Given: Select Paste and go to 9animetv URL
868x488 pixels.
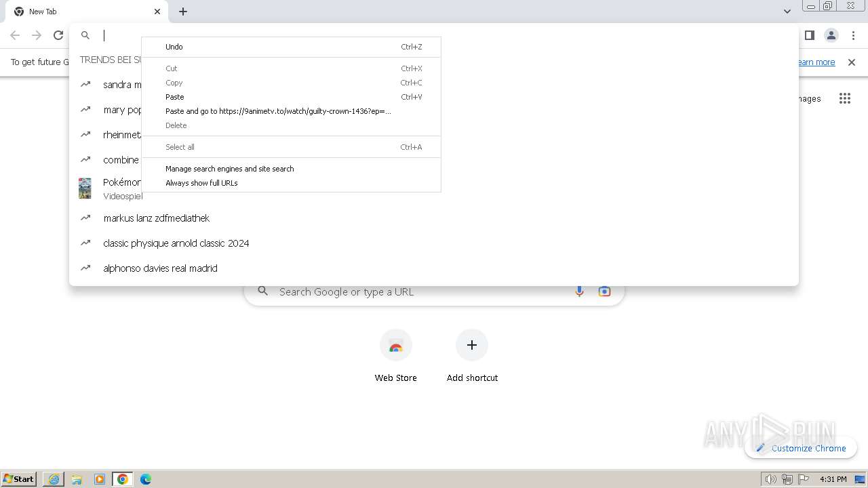Looking at the screenshot, I should (291, 111).
